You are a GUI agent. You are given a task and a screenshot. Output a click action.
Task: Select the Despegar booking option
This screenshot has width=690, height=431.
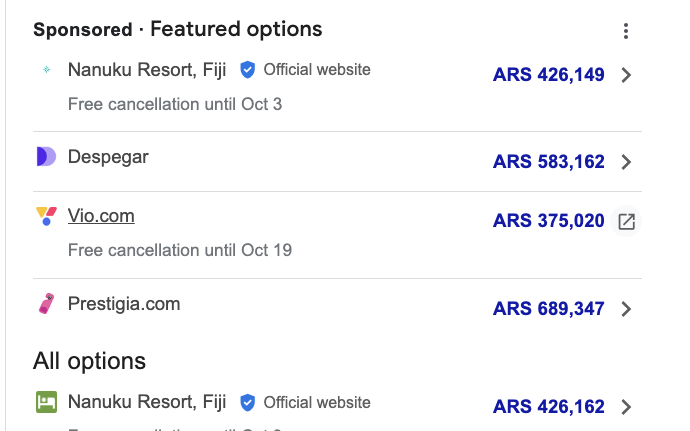(x=337, y=162)
